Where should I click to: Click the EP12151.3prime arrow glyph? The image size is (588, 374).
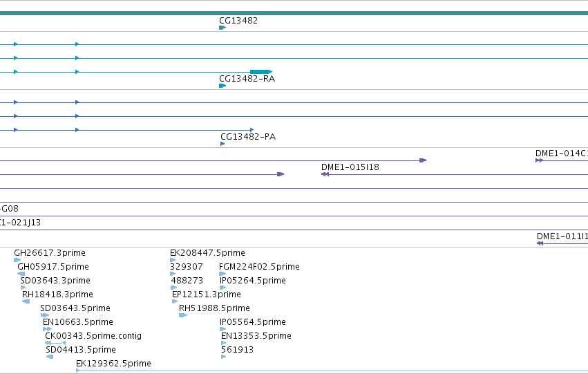point(175,301)
